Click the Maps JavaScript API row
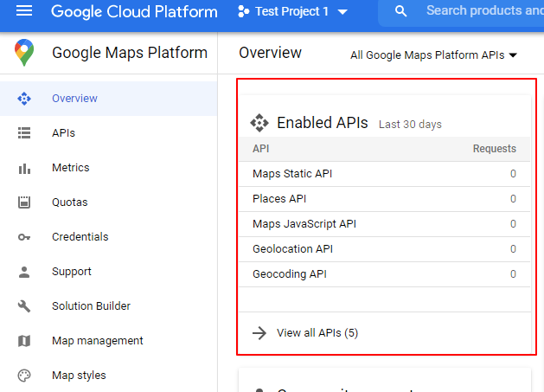 tap(304, 224)
